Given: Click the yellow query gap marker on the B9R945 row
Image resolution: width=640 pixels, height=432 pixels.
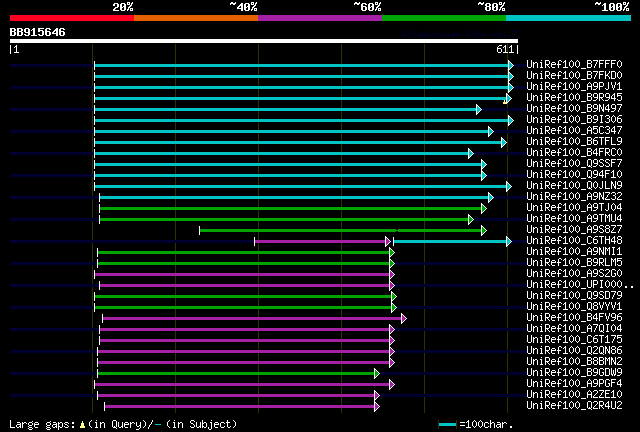Looking at the screenshot, I should click(x=505, y=102).
